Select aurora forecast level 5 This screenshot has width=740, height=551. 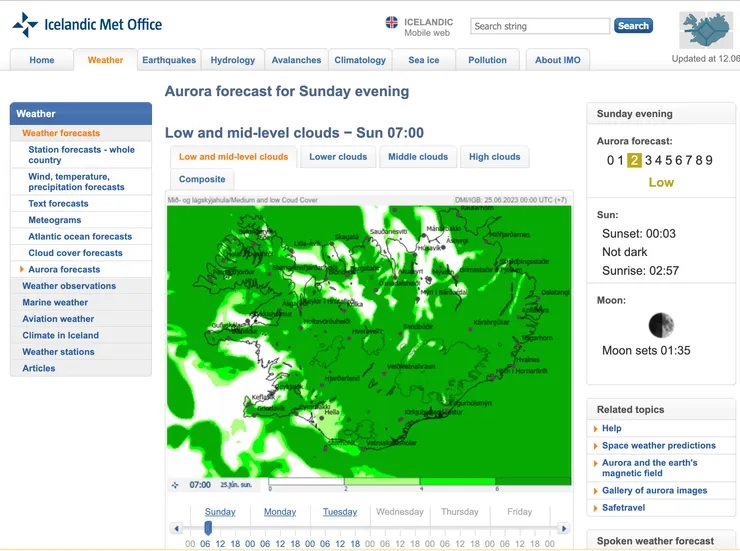[659, 160]
